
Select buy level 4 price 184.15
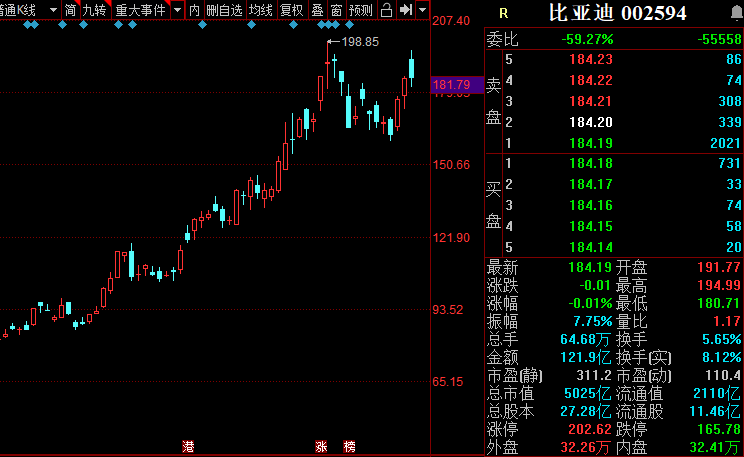point(591,226)
